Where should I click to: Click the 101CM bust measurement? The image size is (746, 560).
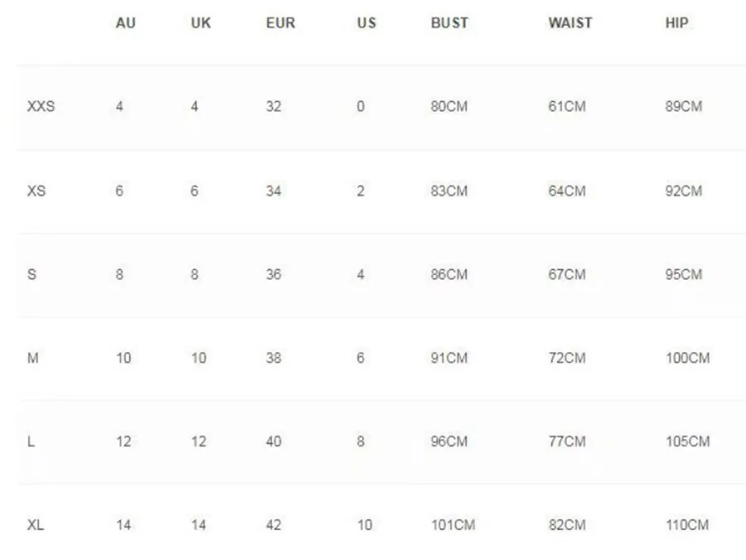point(453,525)
